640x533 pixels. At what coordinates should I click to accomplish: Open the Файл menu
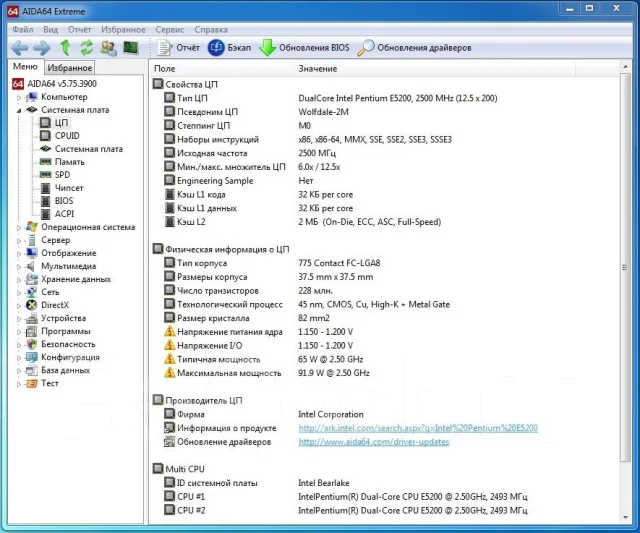coord(22,29)
